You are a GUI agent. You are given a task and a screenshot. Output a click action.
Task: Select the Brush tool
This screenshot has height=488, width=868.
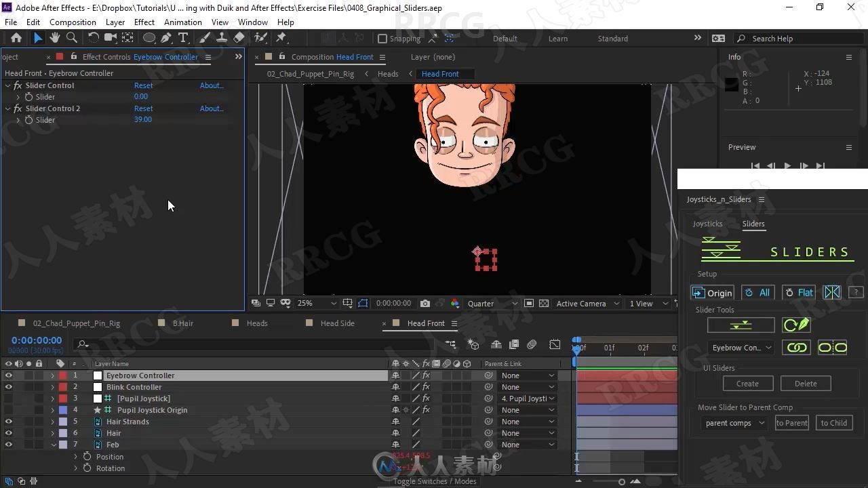pos(205,39)
